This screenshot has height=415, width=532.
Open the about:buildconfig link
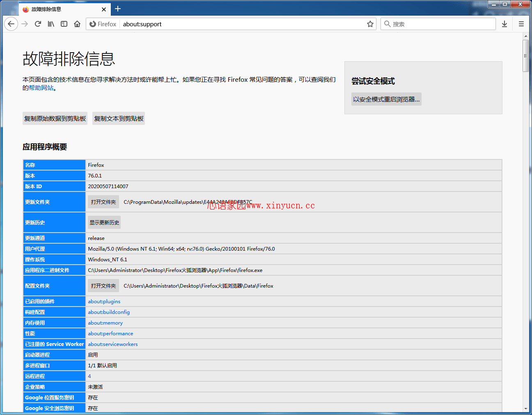[x=109, y=312]
